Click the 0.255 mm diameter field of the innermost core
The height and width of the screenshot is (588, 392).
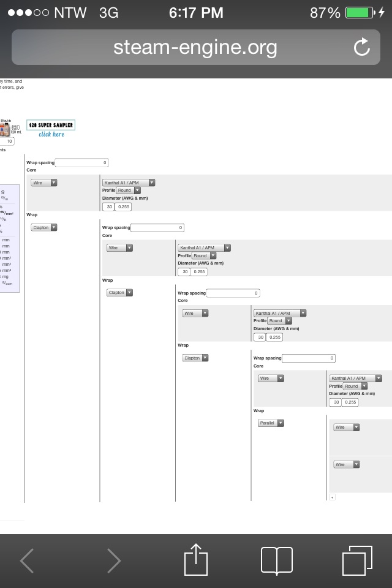point(350,402)
